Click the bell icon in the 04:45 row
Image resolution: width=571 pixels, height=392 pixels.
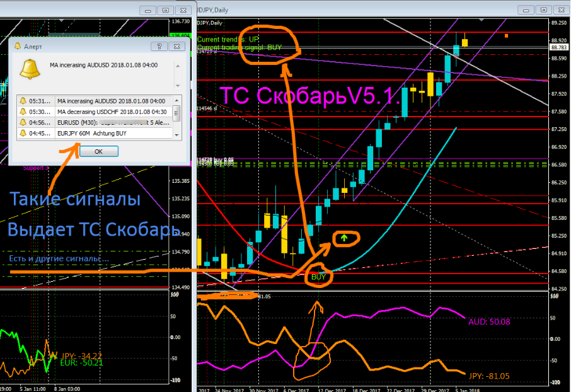click(23, 133)
